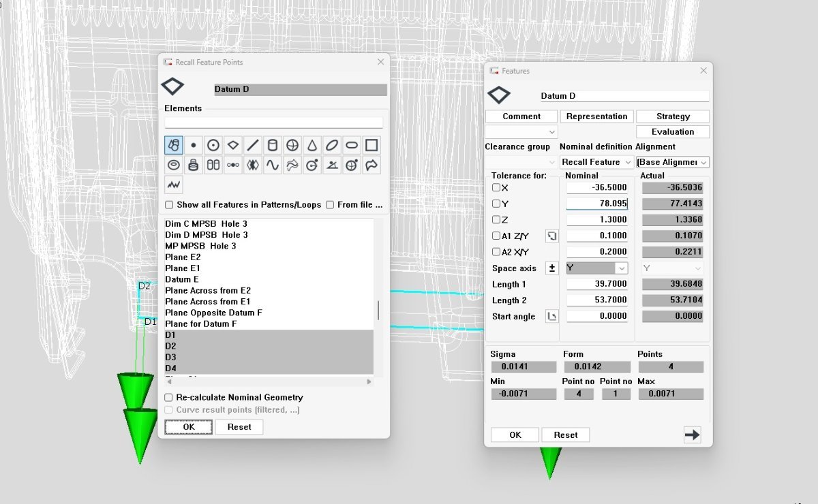Click the Length 1 nominal input field
The width and height of the screenshot is (818, 504).
pyautogui.click(x=596, y=284)
